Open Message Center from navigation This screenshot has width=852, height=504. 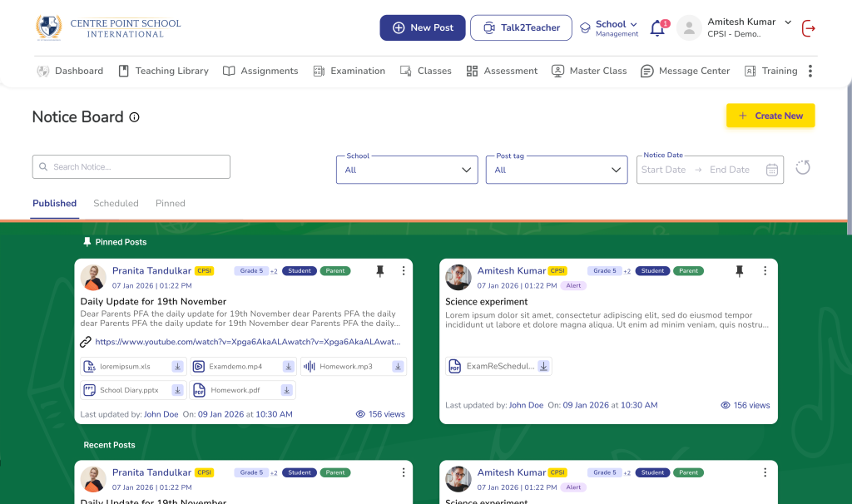tap(685, 72)
